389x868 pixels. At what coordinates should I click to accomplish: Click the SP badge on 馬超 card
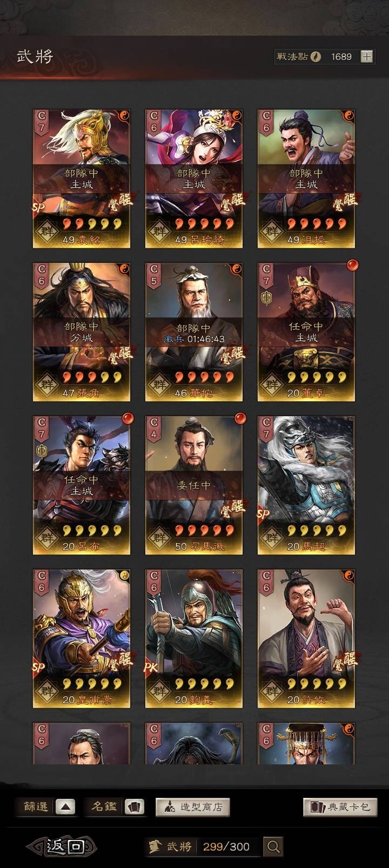(x=263, y=514)
